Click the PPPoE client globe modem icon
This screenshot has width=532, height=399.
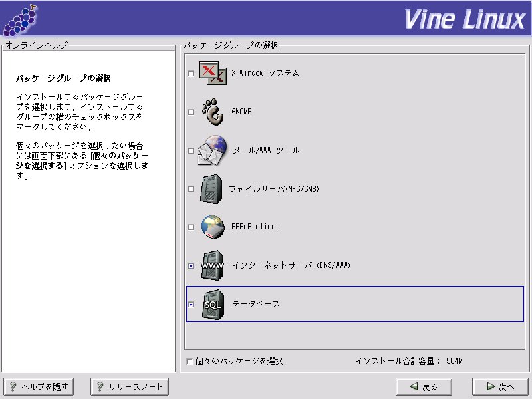pyautogui.click(x=213, y=227)
